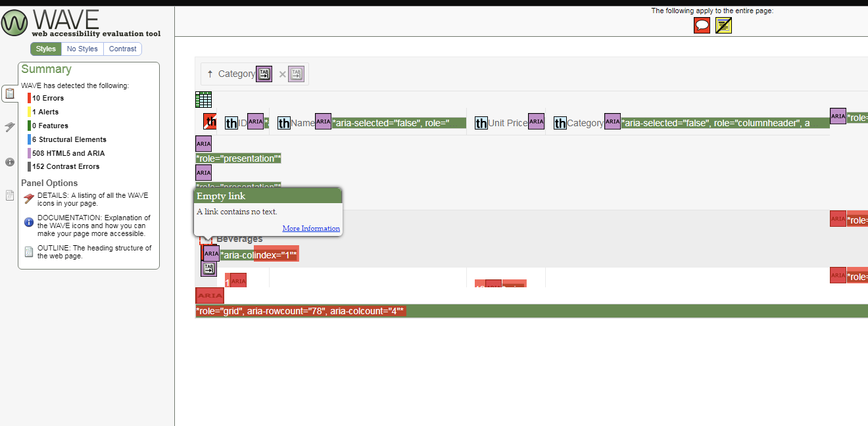Toggle the Styles view on
The width and height of the screenshot is (868, 426).
45,49
